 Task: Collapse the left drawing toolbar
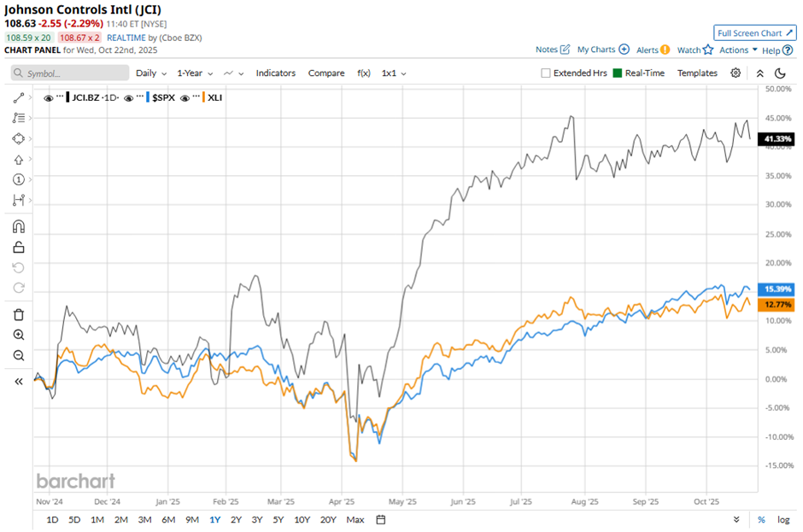pyautogui.click(x=19, y=382)
